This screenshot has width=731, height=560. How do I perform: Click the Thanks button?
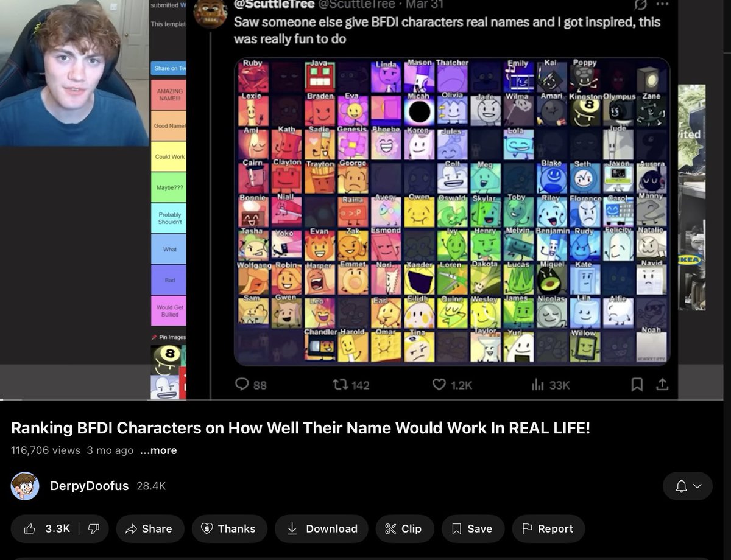[228, 528]
